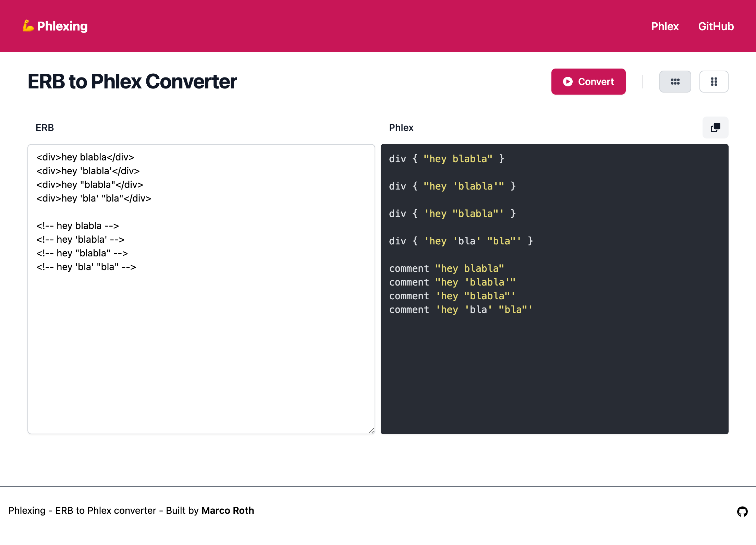756x545 pixels.
Task: Click the Convert button
Action: [x=588, y=82]
